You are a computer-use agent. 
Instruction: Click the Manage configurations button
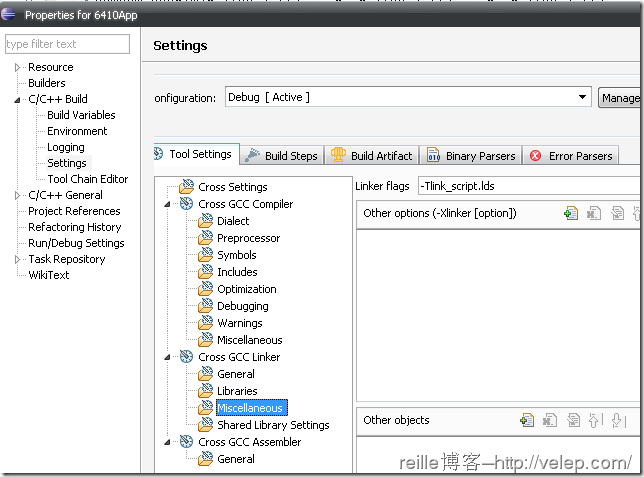click(620, 98)
